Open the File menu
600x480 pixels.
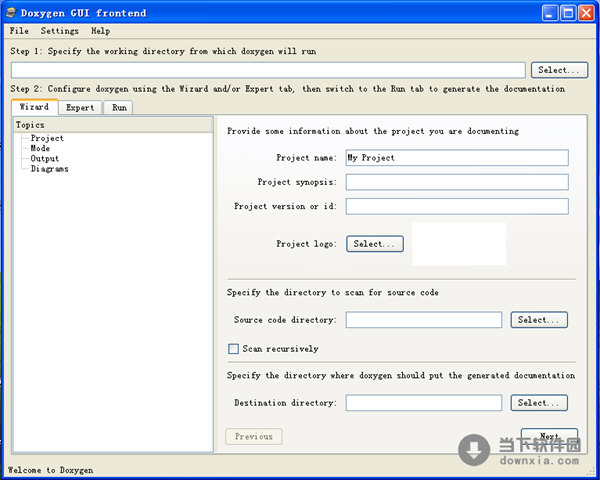(19, 31)
